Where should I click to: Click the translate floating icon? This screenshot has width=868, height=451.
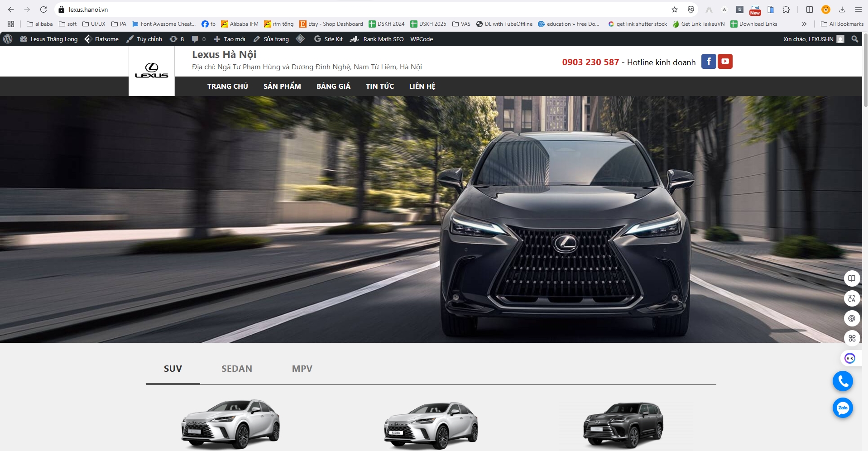pyautogui.click(x=852, y=298)
